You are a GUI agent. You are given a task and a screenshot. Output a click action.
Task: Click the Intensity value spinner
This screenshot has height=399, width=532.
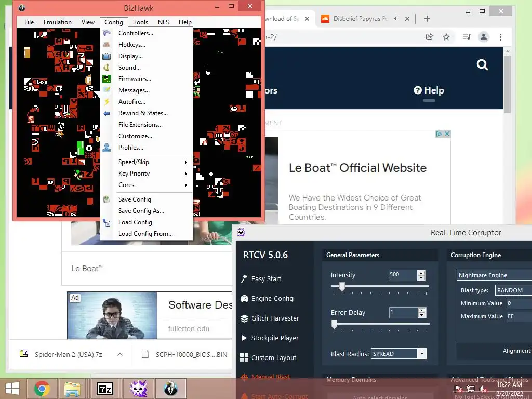[x=421, y=275]
